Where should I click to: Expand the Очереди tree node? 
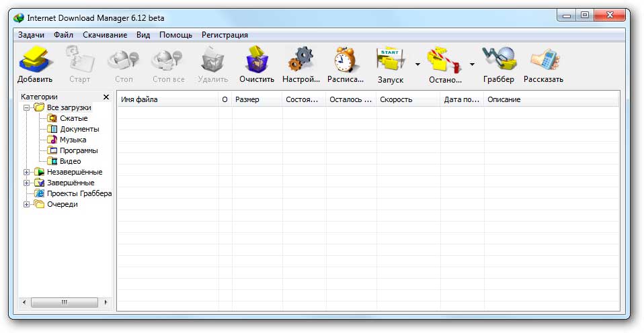(27, 204)
